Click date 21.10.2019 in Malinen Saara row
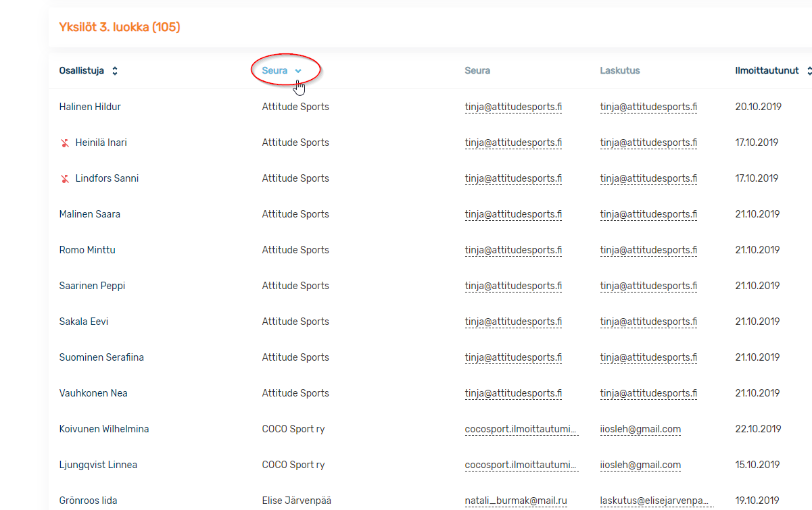 point(757,214)
